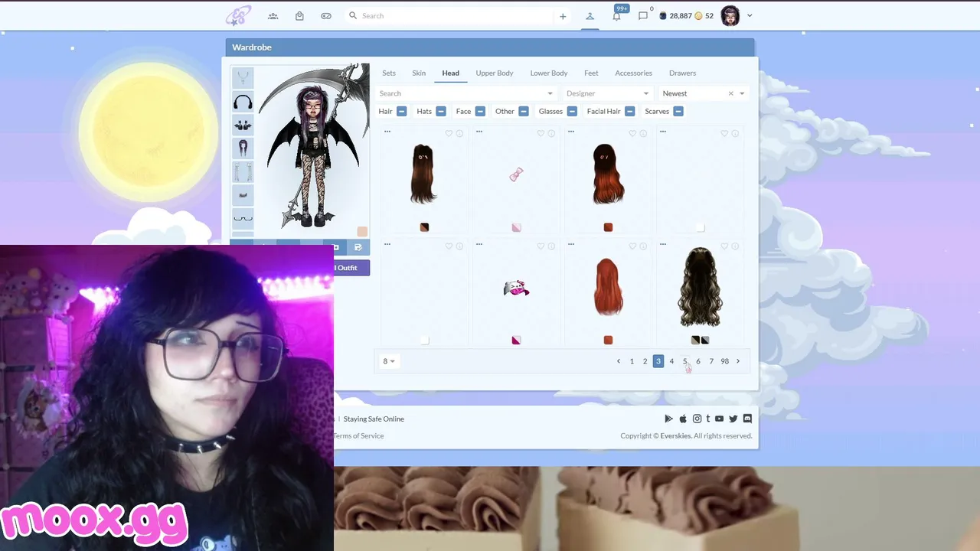The height and width of the screenshot is (551, 980).
Task: Open options menu for ombre hair item
Action: pos(571,132)
